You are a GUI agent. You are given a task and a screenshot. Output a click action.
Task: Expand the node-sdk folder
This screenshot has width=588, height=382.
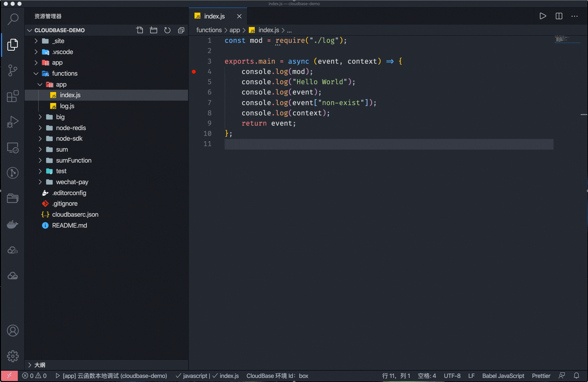click(40, 139)
